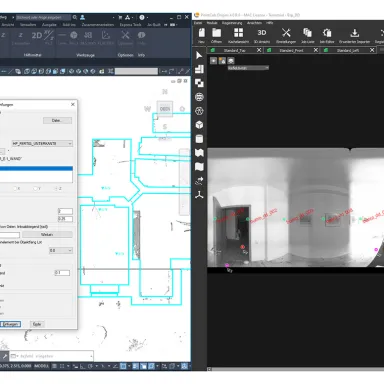Switch to the Standard_Front tab

[x=291, y=50]
